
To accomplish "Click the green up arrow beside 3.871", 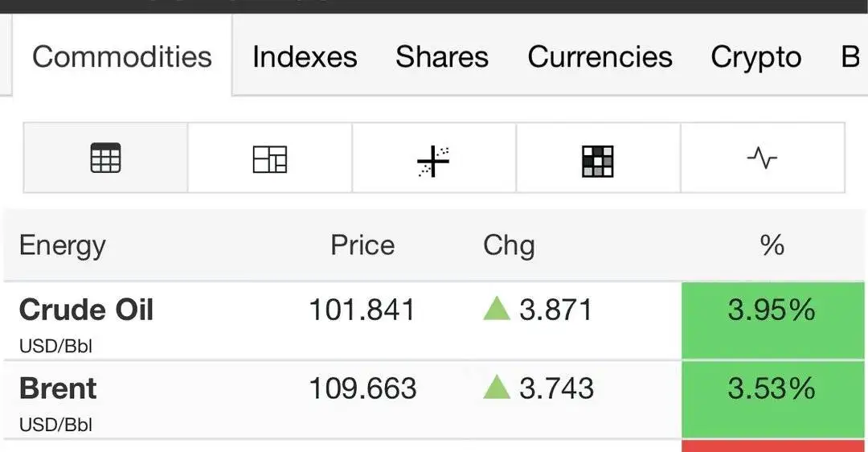I will click(x=497, y=309).
